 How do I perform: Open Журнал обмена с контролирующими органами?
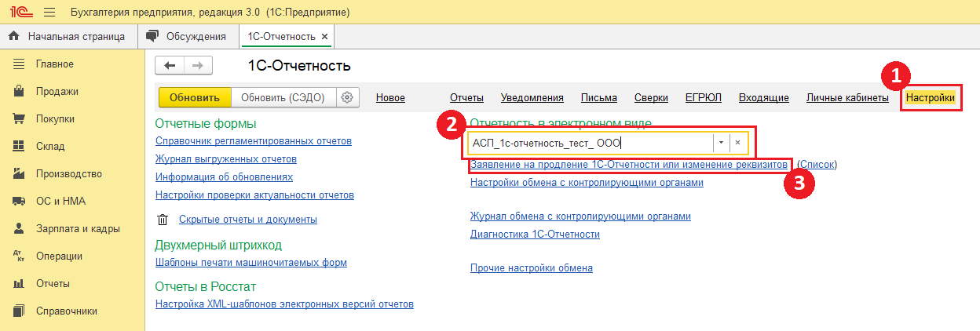click(580, 216)
